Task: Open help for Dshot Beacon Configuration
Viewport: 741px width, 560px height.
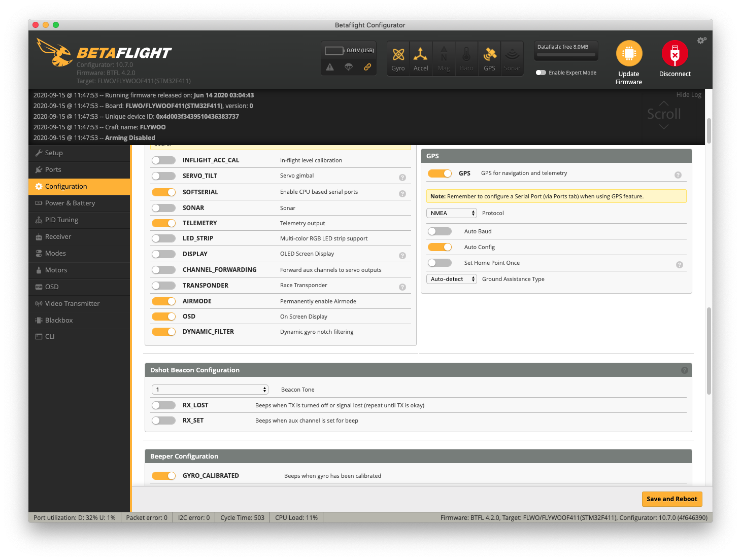Action: tap(685, 370)
